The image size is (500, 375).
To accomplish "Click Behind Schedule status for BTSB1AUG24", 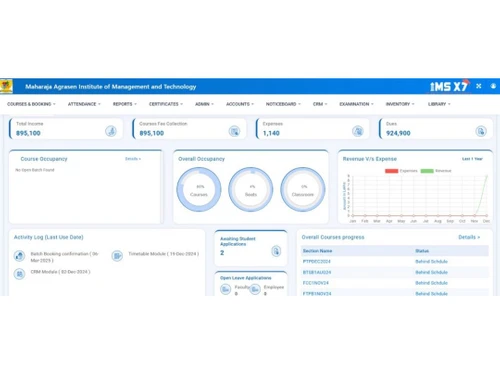I will click(431, 272).
